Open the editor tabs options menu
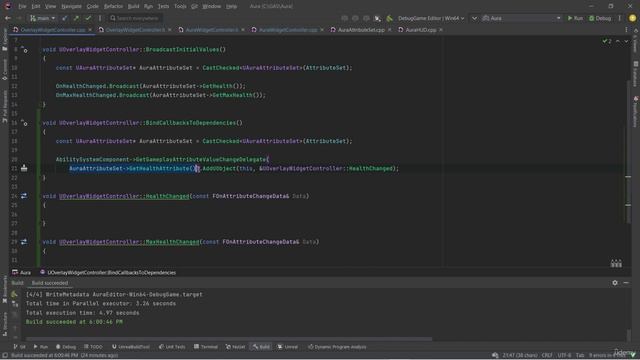 [x=626, y=30]
